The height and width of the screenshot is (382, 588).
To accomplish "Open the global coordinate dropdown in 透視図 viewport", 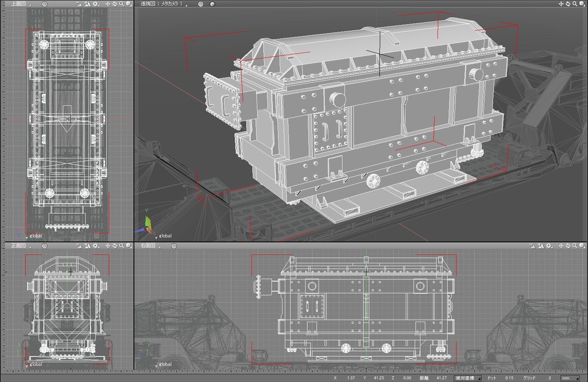I will (x=164, y=236).
